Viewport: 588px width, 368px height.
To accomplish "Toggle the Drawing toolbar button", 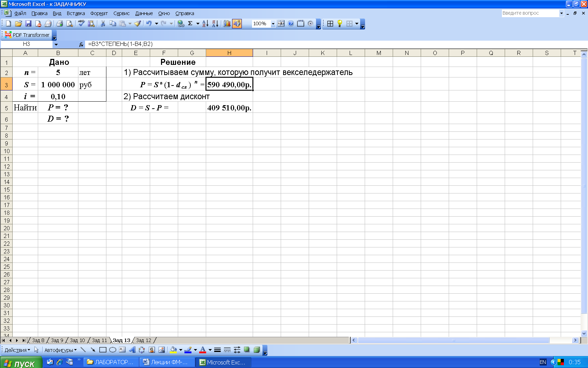I will point(237,23).
